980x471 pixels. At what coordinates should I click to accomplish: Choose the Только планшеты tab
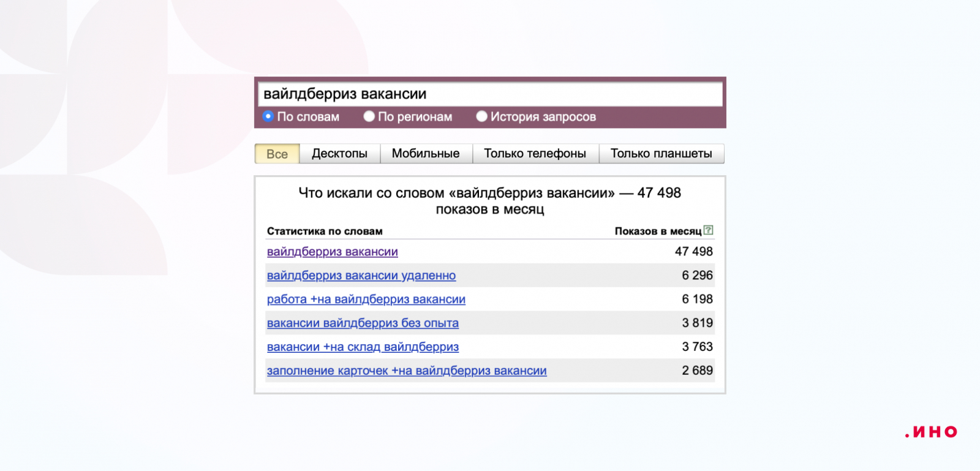point(661,154)
